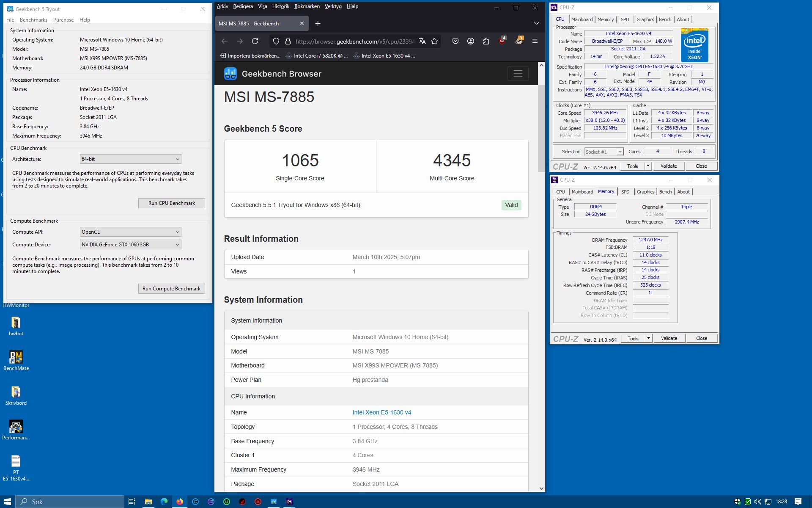Click the Firefox URL address field
812x508 pixels.
(354, 41)
